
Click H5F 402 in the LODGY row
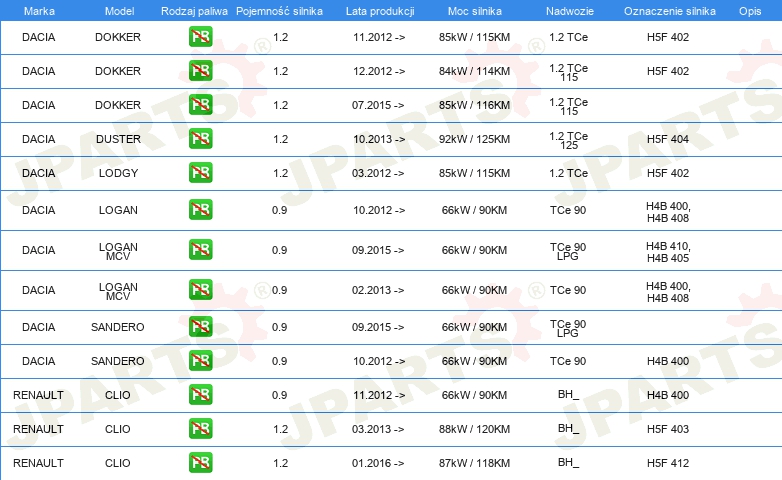(668, 173)
